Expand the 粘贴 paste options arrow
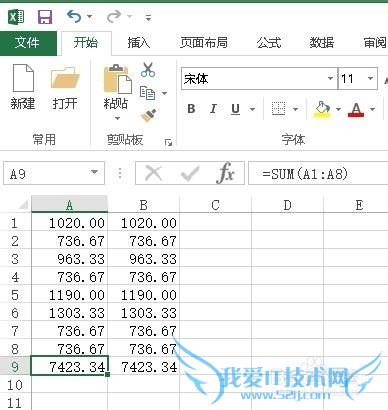388x410 pixels. 117,118
